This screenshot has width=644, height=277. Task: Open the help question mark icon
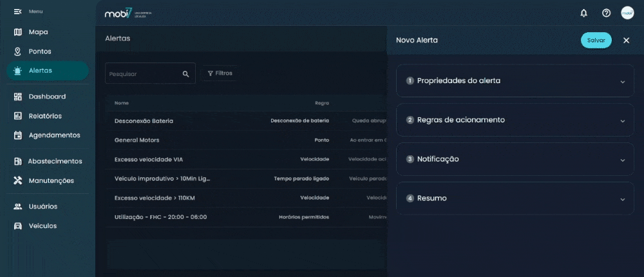(606, 13)
